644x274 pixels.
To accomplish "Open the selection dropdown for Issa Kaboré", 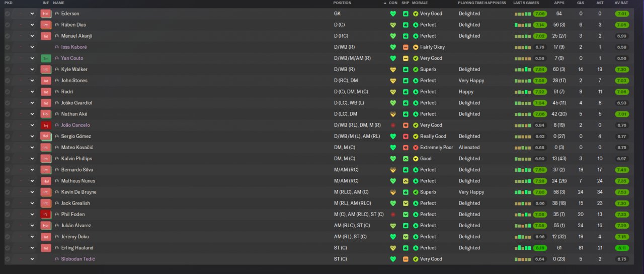I will [x=32, y=47].
